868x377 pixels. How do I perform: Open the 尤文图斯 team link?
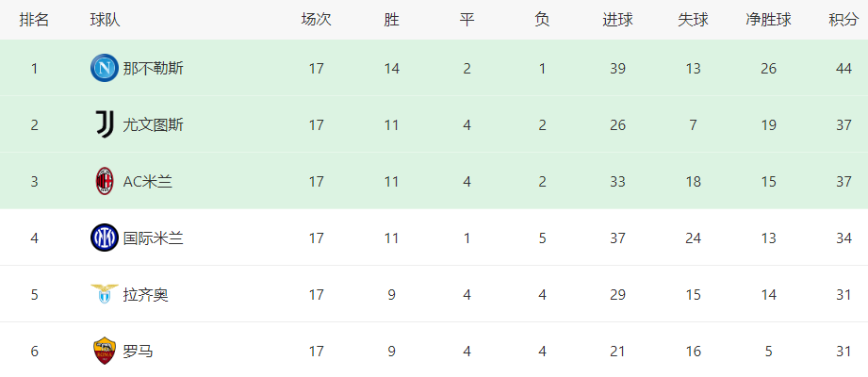coord(153,125)
